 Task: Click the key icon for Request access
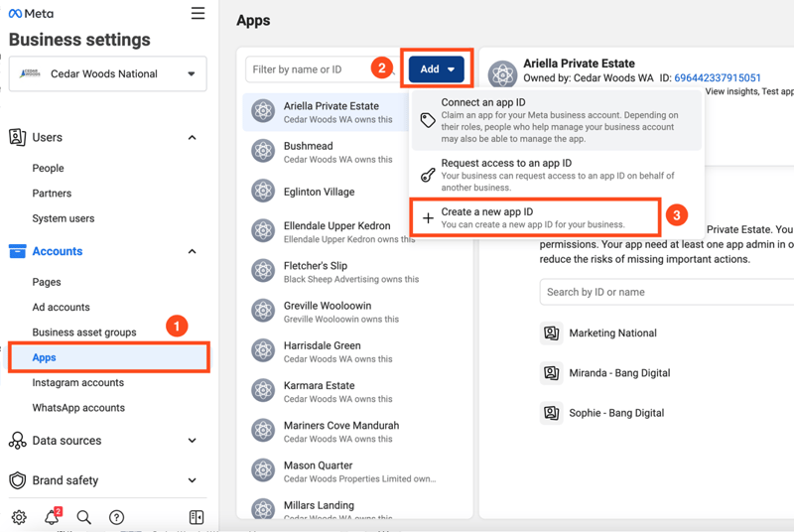[428, 175]
